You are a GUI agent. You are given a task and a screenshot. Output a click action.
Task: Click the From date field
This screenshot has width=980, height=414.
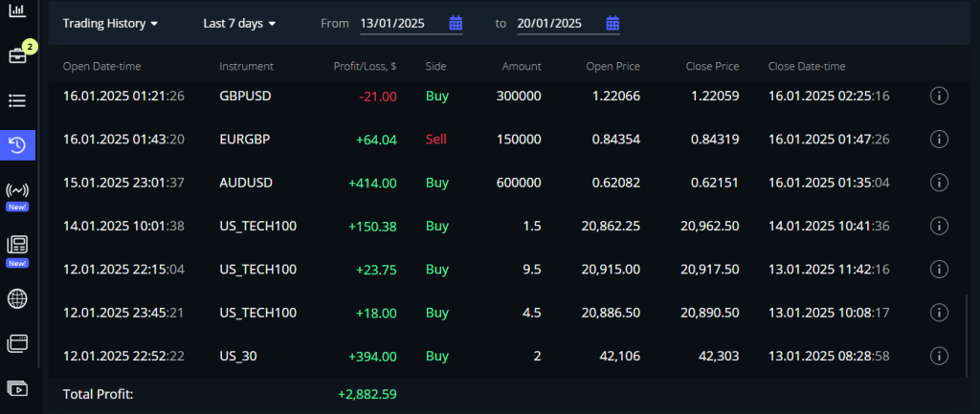(x=399, y=23)
